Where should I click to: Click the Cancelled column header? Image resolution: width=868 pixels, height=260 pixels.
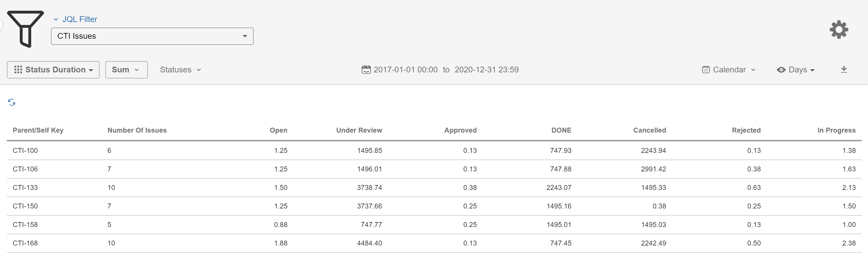coord(649,130)
